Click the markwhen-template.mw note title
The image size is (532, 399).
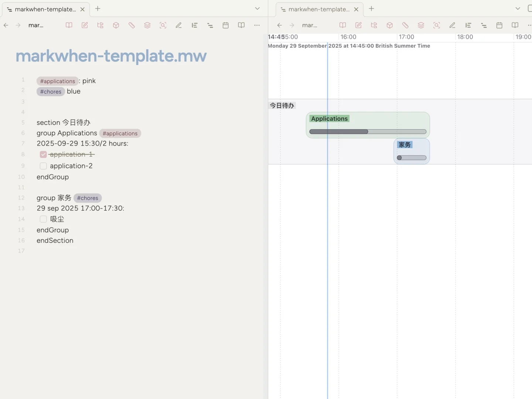pos(111,56)
